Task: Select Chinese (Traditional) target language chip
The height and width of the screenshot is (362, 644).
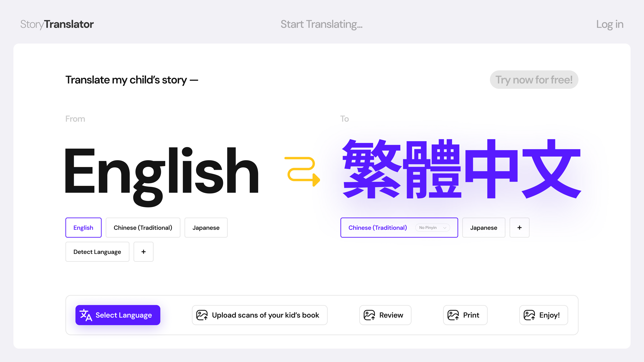Action: [x=399, y=228]
